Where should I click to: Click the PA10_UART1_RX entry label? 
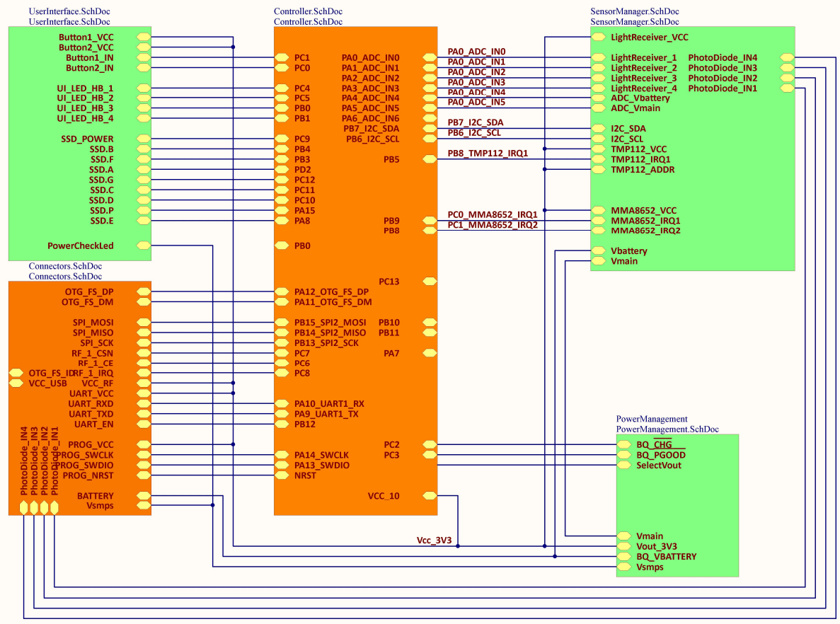pos(329,403)
